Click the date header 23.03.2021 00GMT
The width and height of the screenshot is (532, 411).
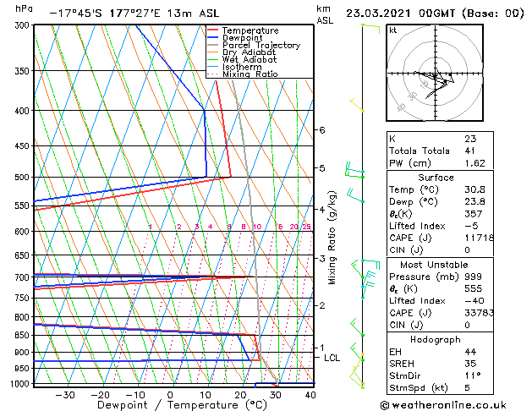(x=433, y=14)
